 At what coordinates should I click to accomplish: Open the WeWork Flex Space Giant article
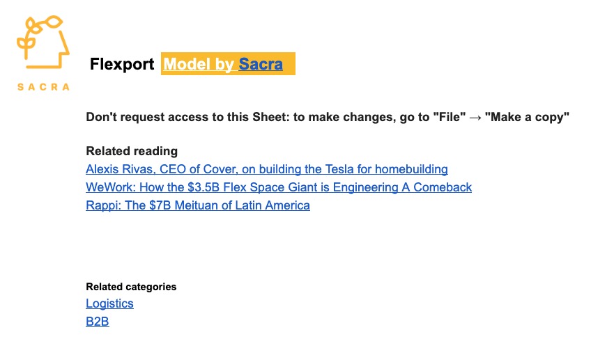pos(279,187)
